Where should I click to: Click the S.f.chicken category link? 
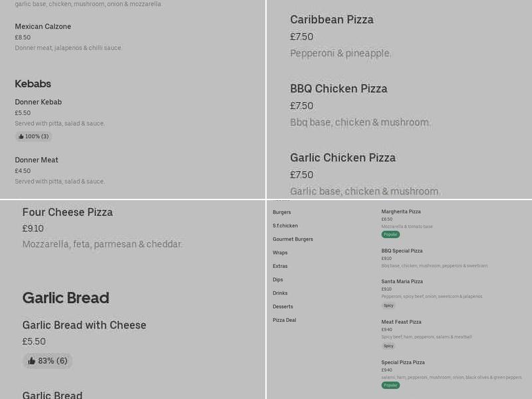(x=285, y=225)
